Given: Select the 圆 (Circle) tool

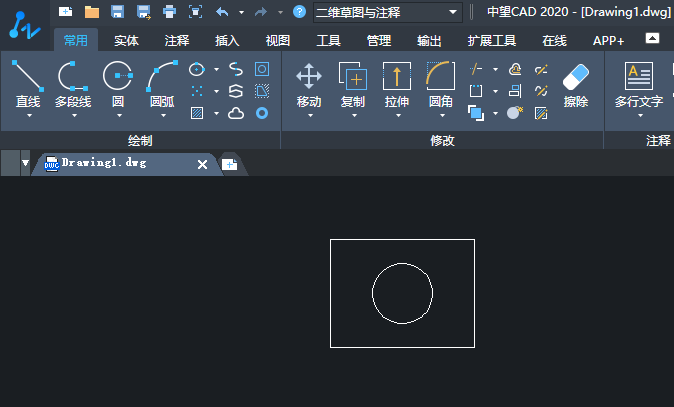Looking at the screenshot, I should point(118,84).
